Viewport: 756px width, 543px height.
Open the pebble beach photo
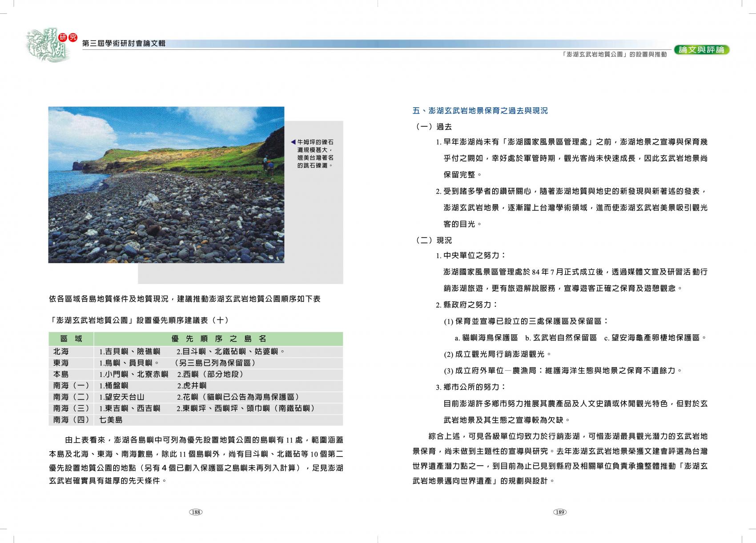click(x=166, y=185)
